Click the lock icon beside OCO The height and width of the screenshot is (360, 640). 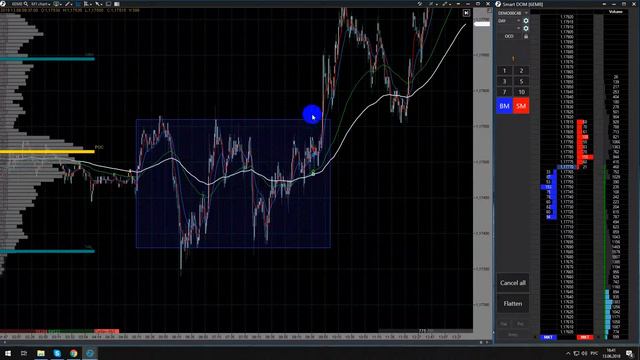pos(526,36)
